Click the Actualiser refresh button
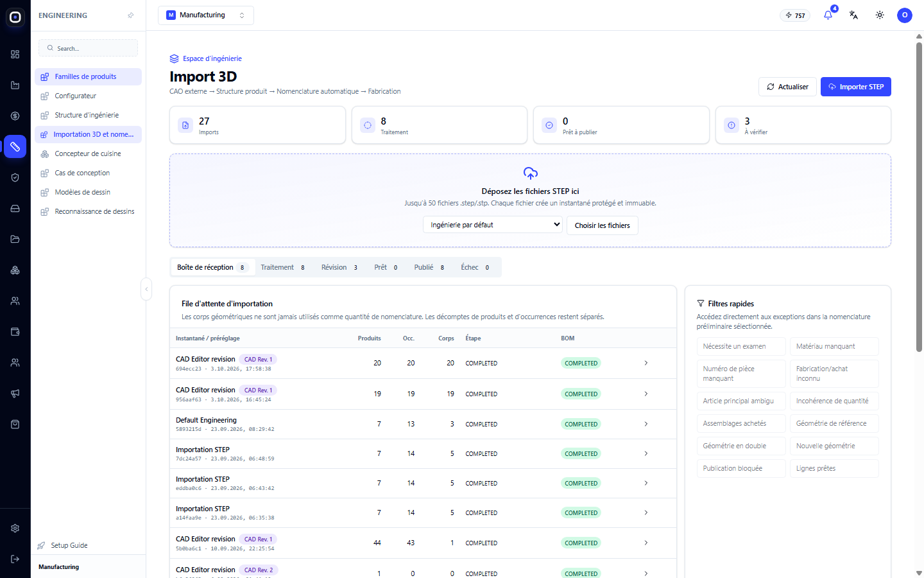The image size is (924, 578). pos(787,87)
